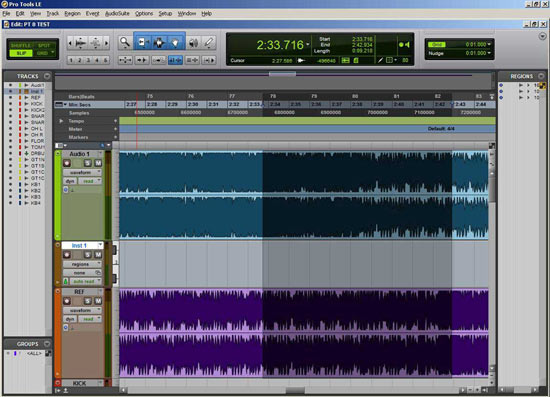Select zoom preset 1
Image resolution: width=550 pixels, height=397 pixels.
pyautogui.click(x=71, y=60)
